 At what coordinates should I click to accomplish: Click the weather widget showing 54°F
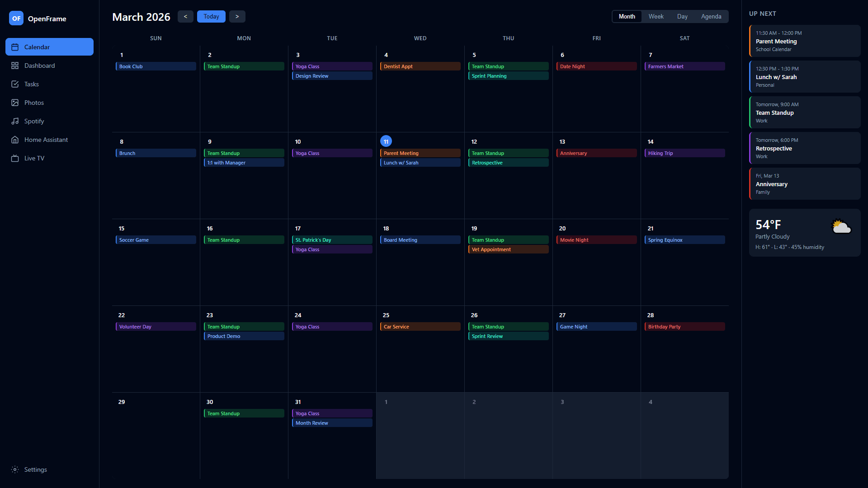tap(805, 233)
